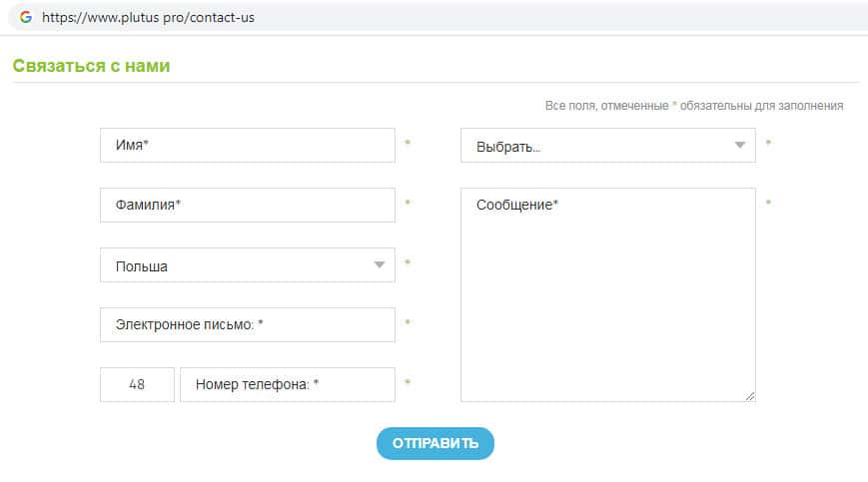Click into the Фамилия text field
Image resolution: width=868 pixels, height=482 pixels.
(x=247, y=205)
